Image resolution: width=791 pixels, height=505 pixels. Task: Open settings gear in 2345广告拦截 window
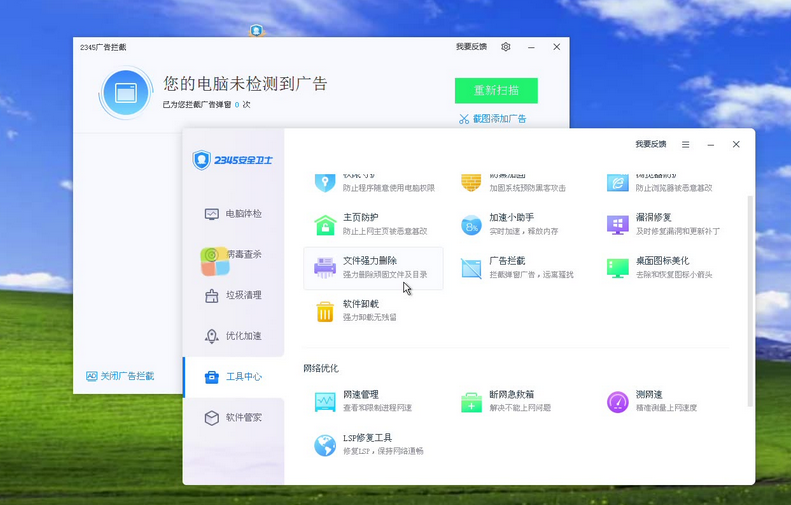click(x=505, y=47)
